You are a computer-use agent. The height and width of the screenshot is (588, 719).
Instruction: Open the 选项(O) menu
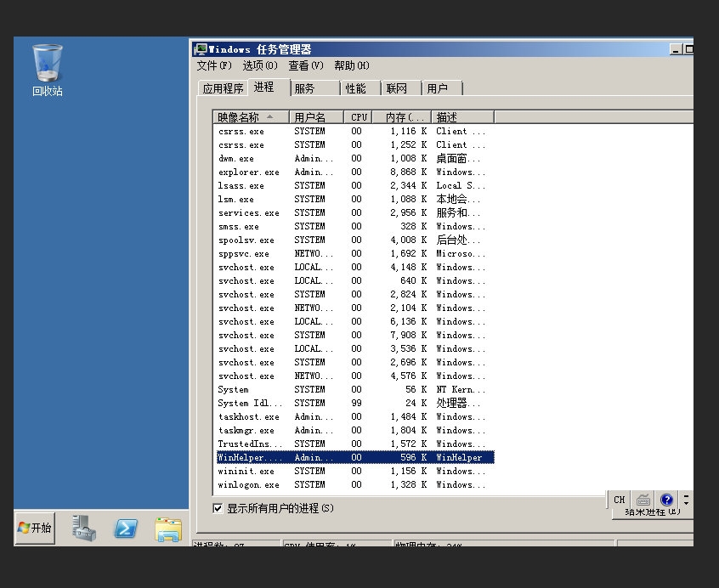tap(260, 65)
